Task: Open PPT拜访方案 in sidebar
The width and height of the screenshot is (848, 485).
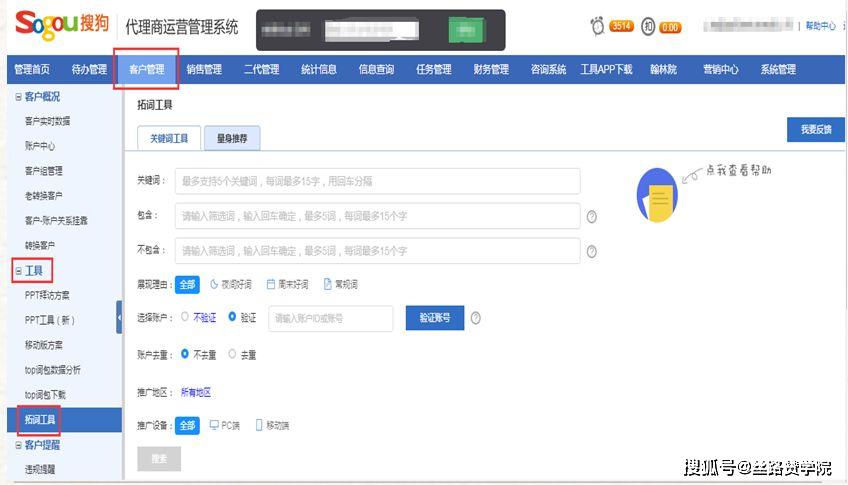Action: coord(47,295)
